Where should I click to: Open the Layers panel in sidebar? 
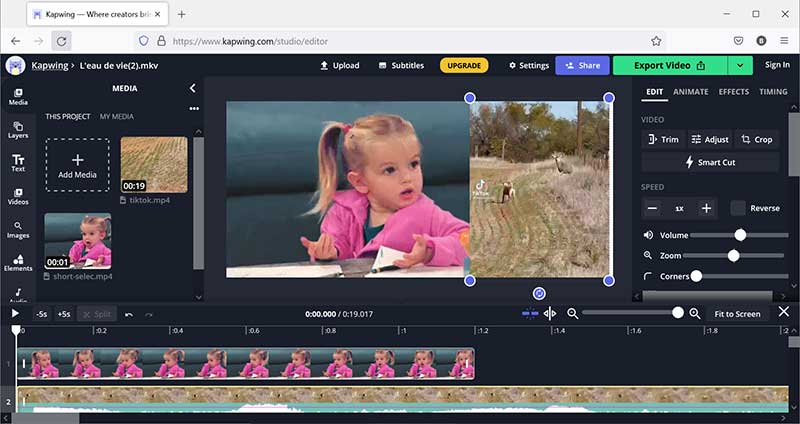coord(18,130)
